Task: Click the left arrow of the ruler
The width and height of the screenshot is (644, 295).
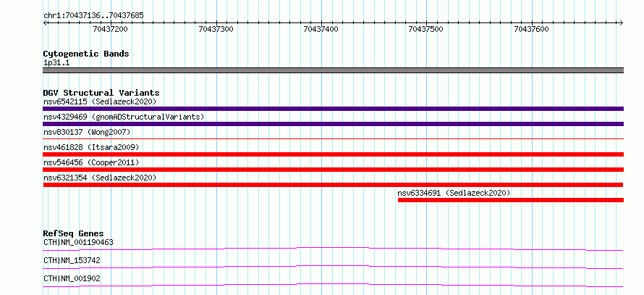Action: click(x=45, y=22)
